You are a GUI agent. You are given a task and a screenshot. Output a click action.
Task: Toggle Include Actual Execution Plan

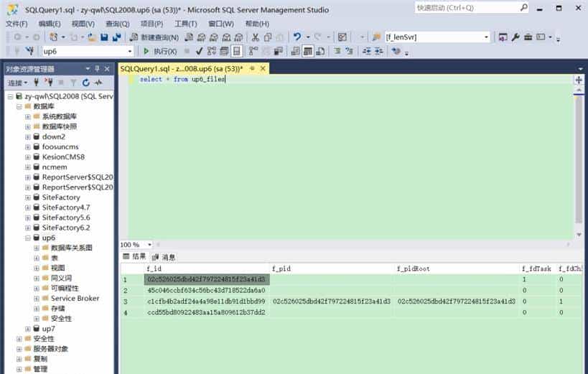click(x=253, y=51)
